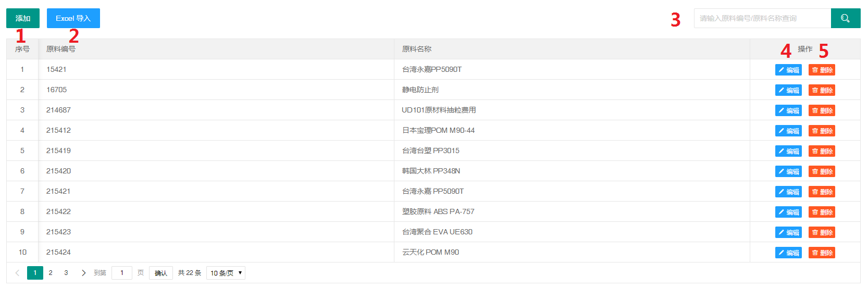
Task: Delete the 日本宝理POM M90-44 row
Action: [x=822, y=131]
